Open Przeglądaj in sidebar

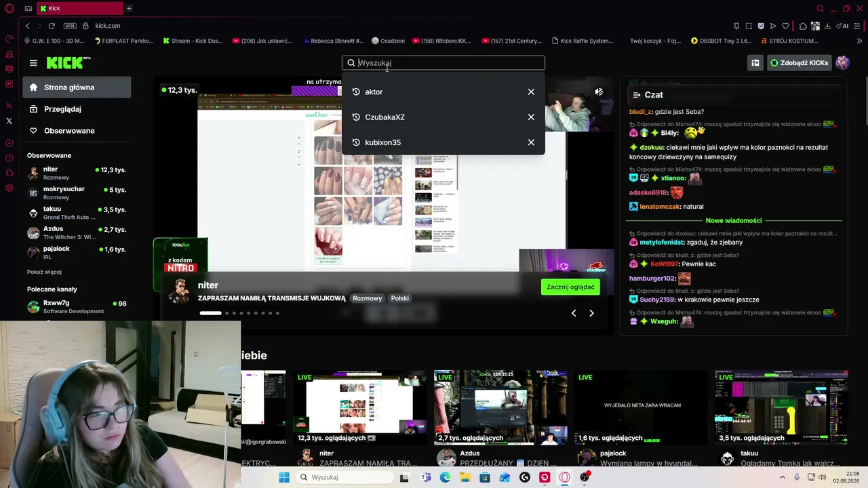77,109
